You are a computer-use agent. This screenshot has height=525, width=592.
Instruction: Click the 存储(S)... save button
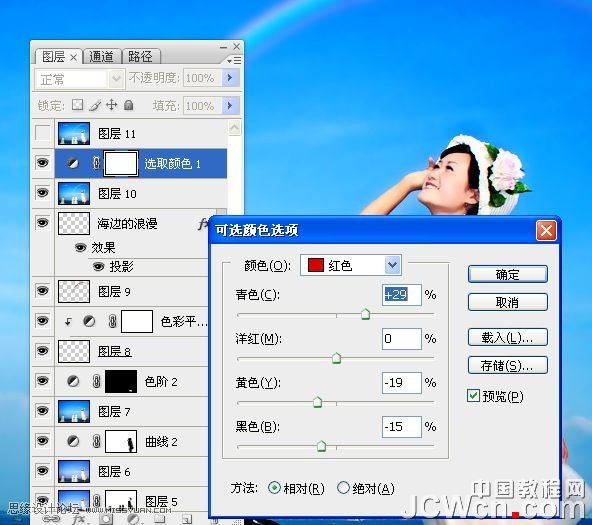(x=507, y=365)
